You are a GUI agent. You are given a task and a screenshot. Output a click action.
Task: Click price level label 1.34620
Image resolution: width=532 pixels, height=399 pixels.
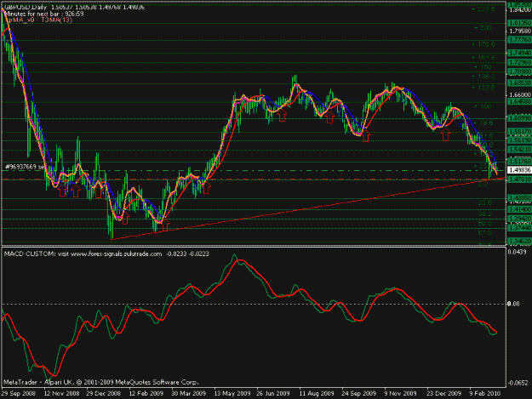click(x=519, y=242)
